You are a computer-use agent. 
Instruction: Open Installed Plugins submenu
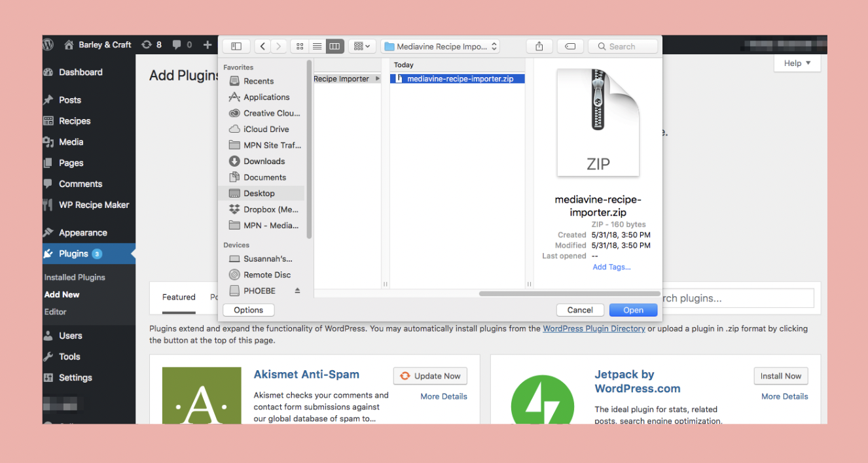75,277
